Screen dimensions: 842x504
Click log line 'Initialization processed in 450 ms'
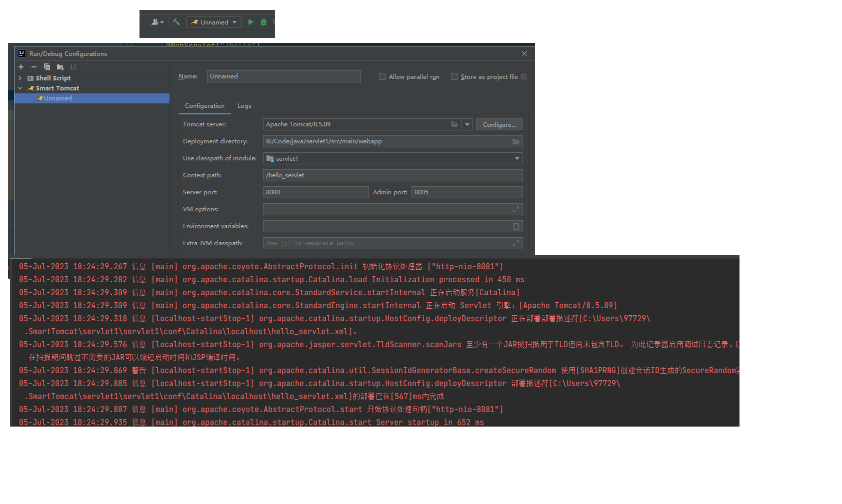click(x=271, y=280)
